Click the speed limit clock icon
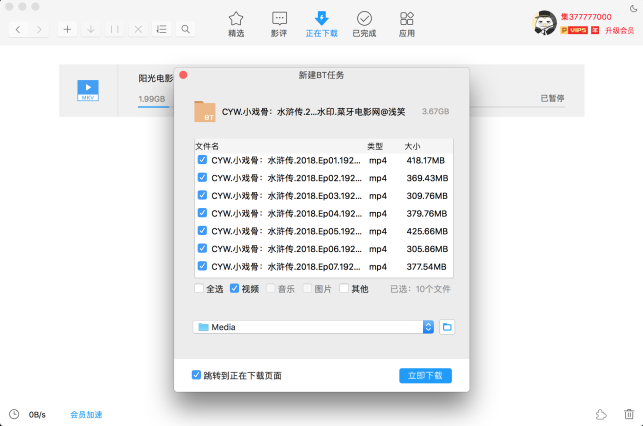Viewport: 643px width, 426px height. coord(14,414)
